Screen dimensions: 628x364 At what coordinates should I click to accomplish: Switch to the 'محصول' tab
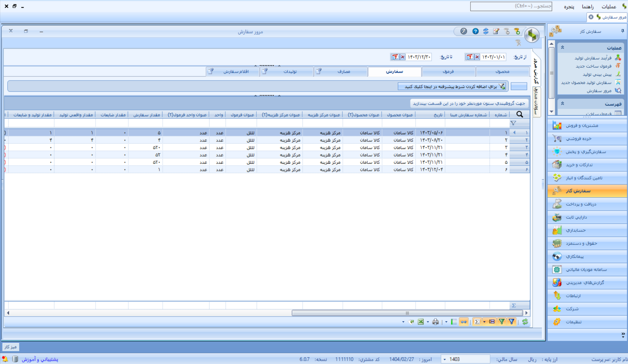tap(502, 71)
